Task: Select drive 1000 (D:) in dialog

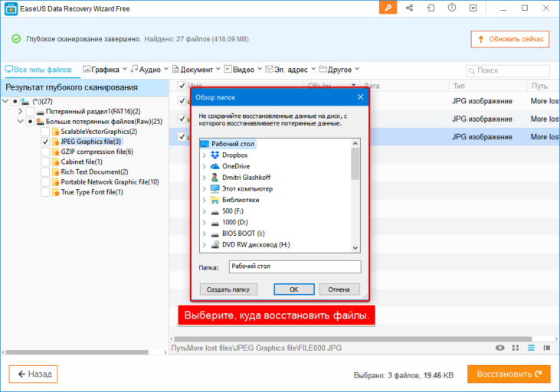Action: point(234,222)
